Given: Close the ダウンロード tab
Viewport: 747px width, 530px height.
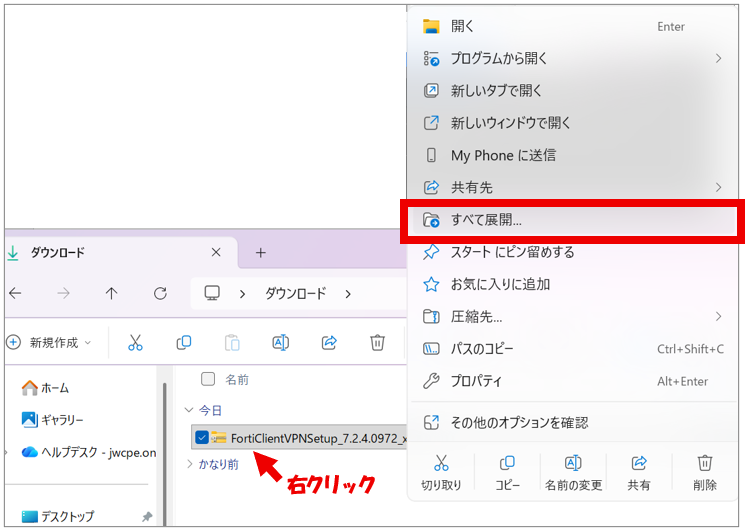Looking at the screenshot, I should [216, 252].
